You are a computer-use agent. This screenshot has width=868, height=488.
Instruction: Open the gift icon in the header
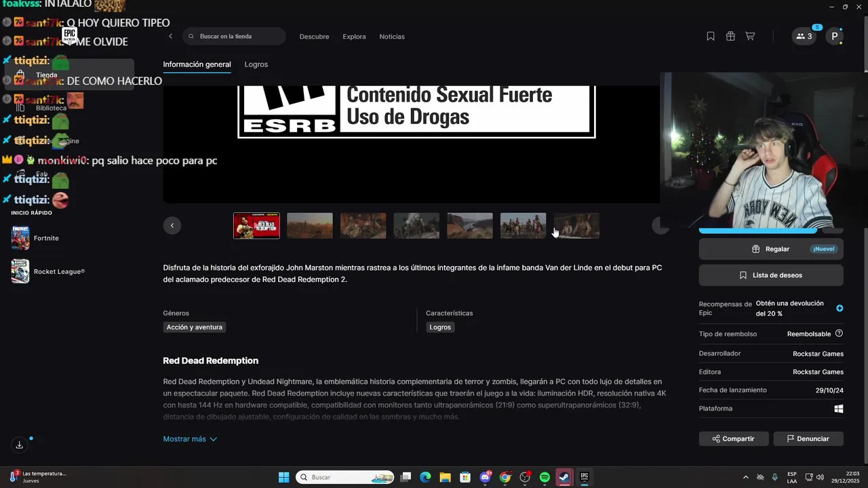tap(730, 37)
